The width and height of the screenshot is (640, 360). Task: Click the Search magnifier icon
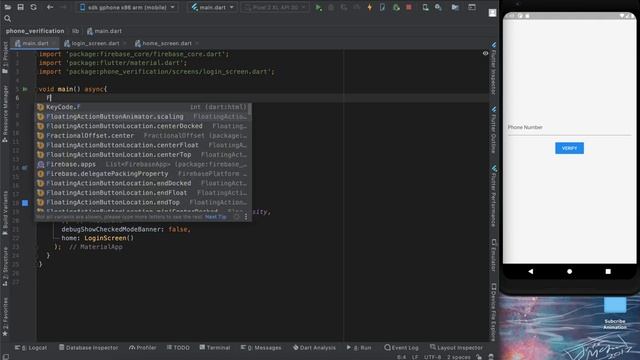coord(7,18)
